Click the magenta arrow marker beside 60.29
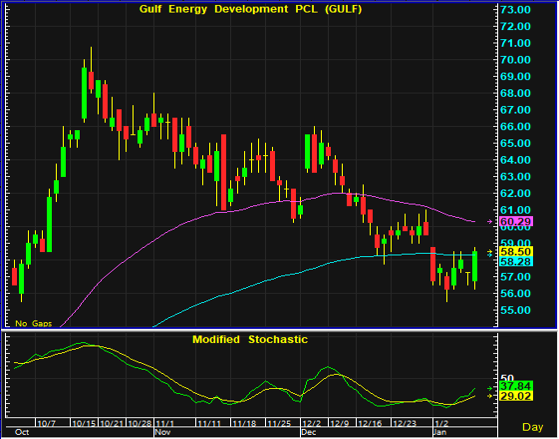 (490, 221)
